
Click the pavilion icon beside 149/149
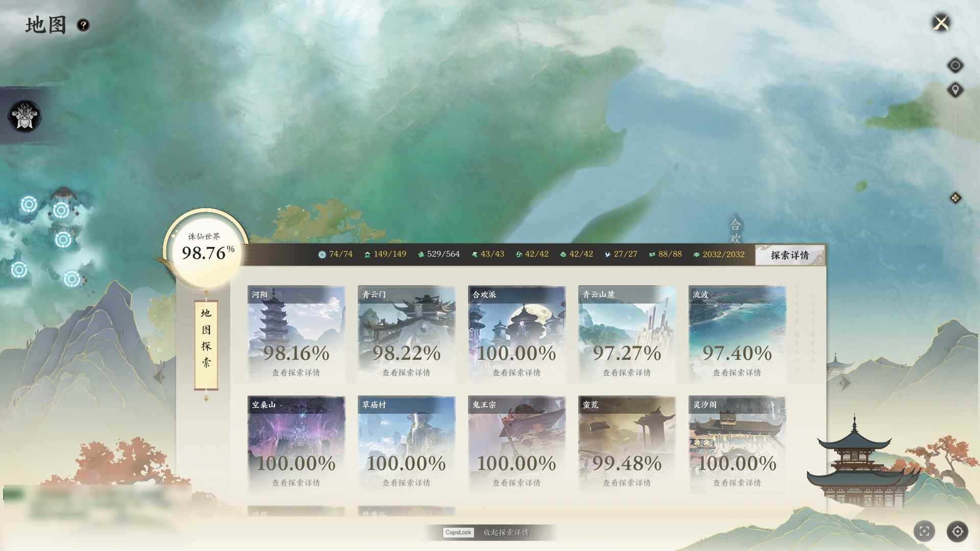tap(367, 255)
